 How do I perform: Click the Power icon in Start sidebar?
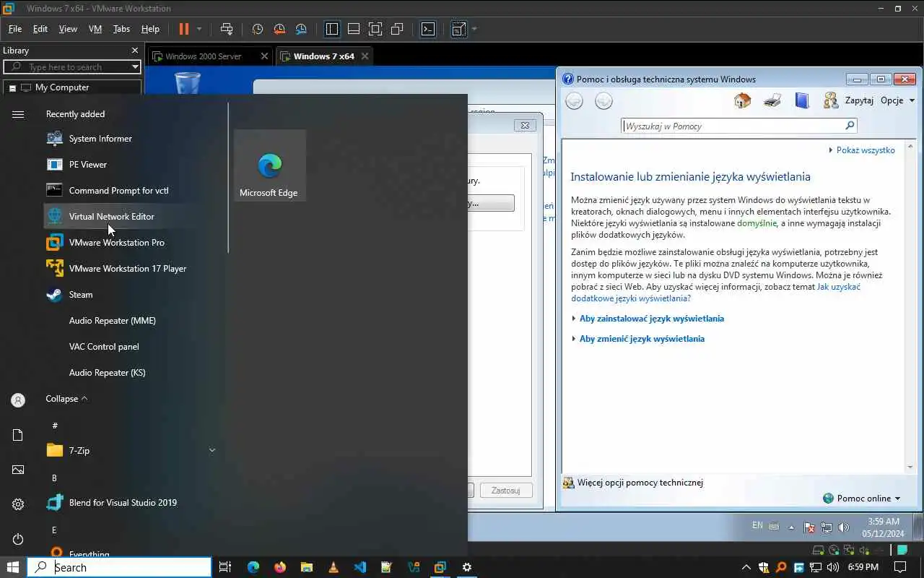point(18,539)
